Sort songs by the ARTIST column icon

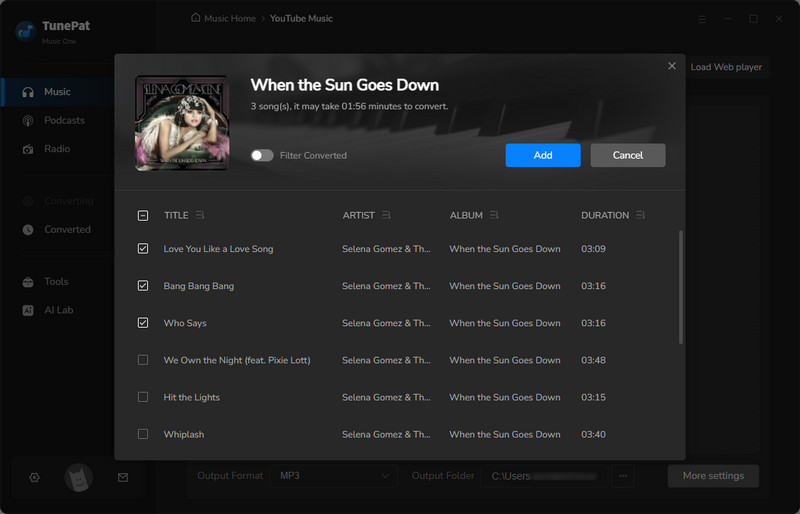[386, 215]
